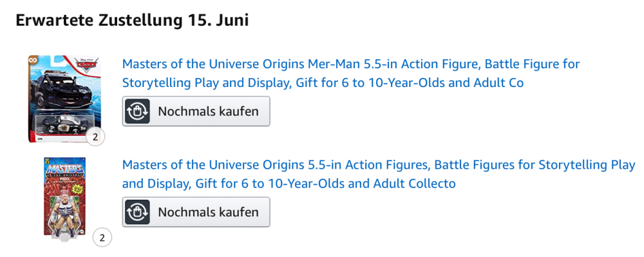
Task: Click quantity badge 2 on the Cars toy image
Action: click(x=95, y=137)
